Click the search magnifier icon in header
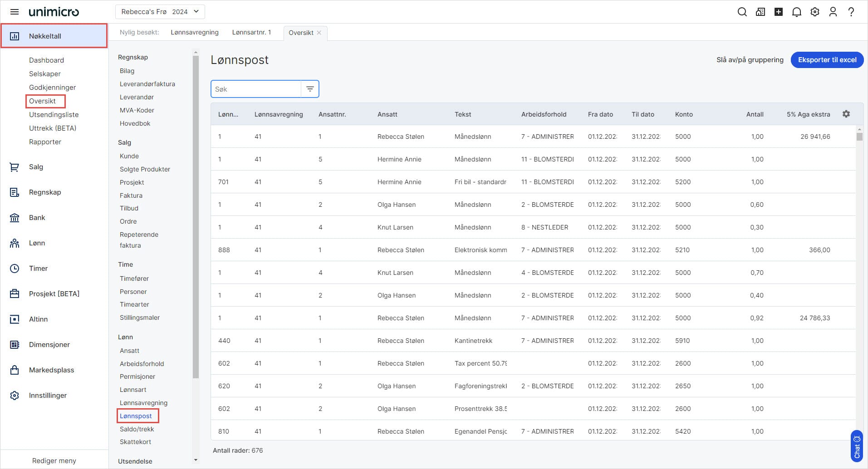 [742, 12]
